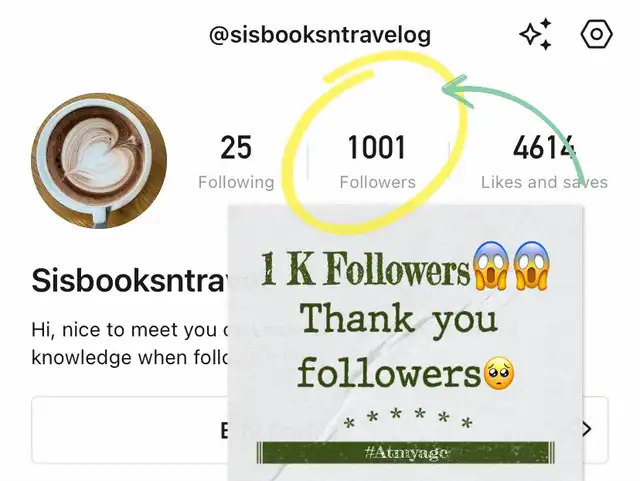
Task: View the 1001 Followers list
Action: click(x=378, y=162)
